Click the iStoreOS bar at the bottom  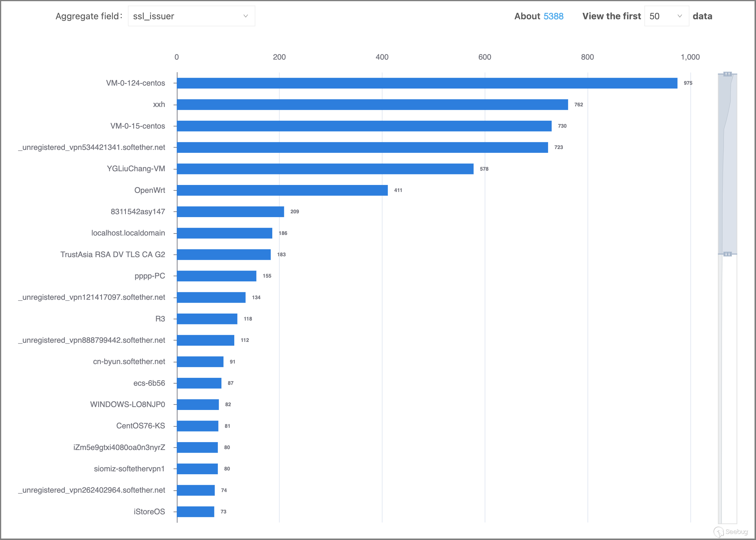pyautogui.click(x=195, y=512)
